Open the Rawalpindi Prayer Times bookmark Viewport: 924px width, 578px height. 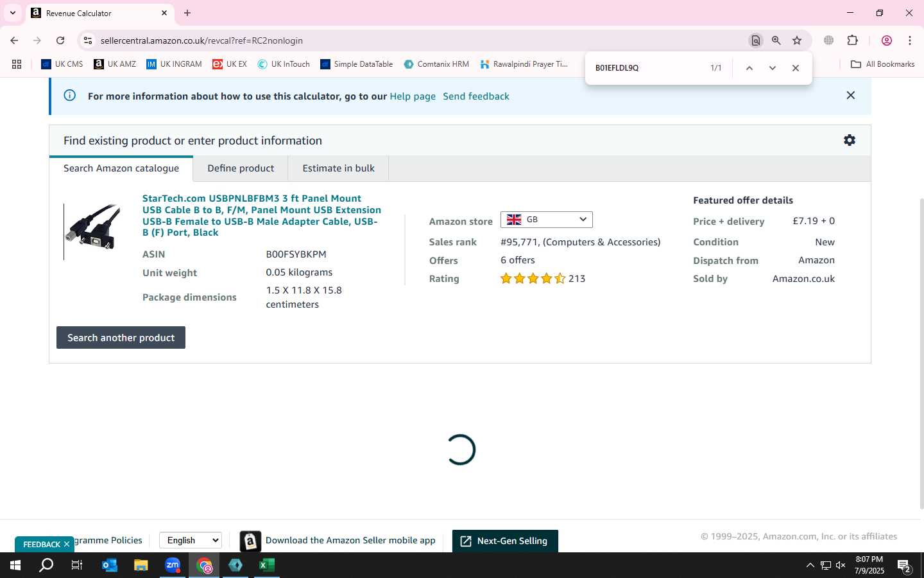pos(524,64)
